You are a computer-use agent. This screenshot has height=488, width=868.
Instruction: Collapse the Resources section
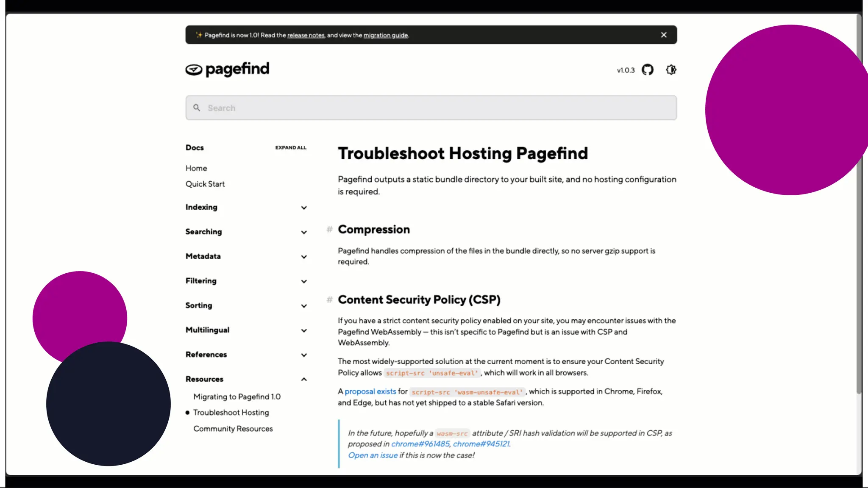(x=304, y=379)
